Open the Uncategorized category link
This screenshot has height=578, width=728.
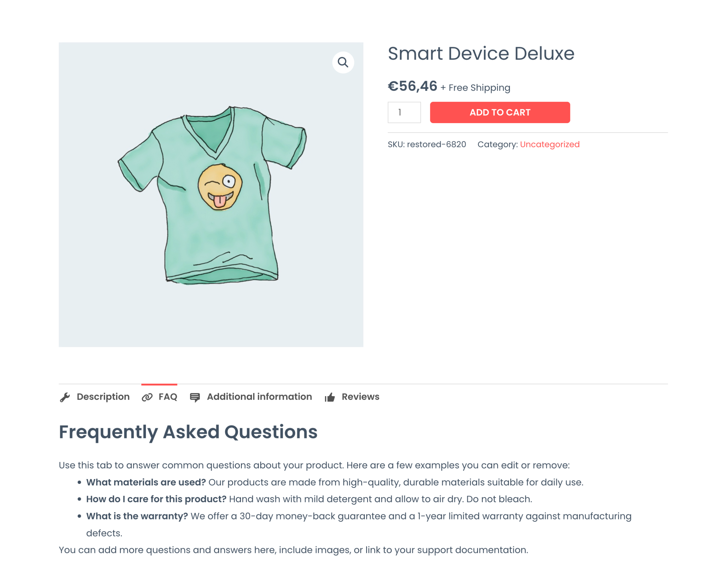coord(550,144)
